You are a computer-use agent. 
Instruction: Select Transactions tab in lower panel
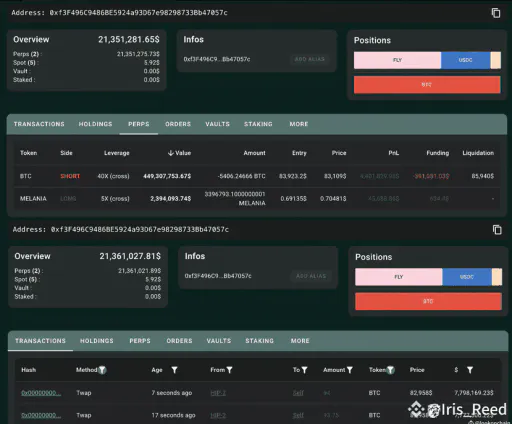tap(40, 341)
